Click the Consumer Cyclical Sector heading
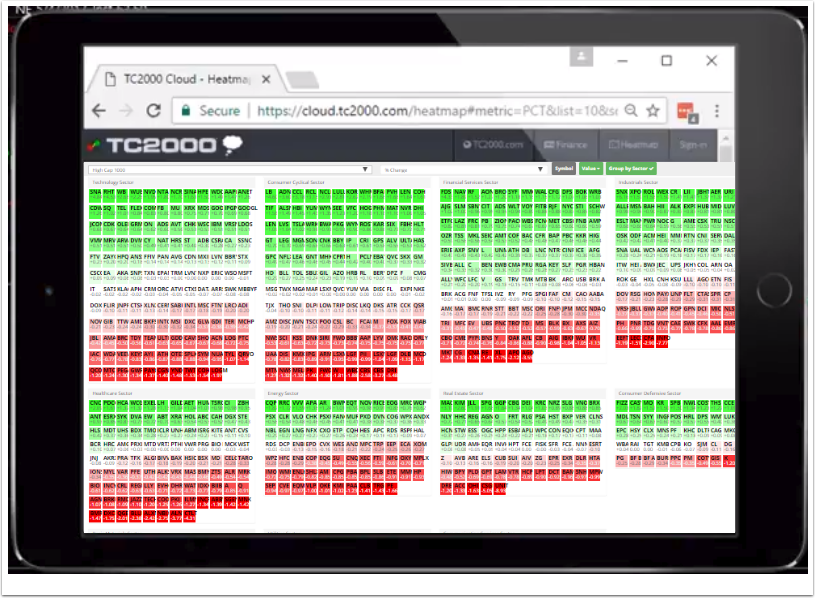The height and width of the screenshot is (598, 815). [x=296, y=182]
